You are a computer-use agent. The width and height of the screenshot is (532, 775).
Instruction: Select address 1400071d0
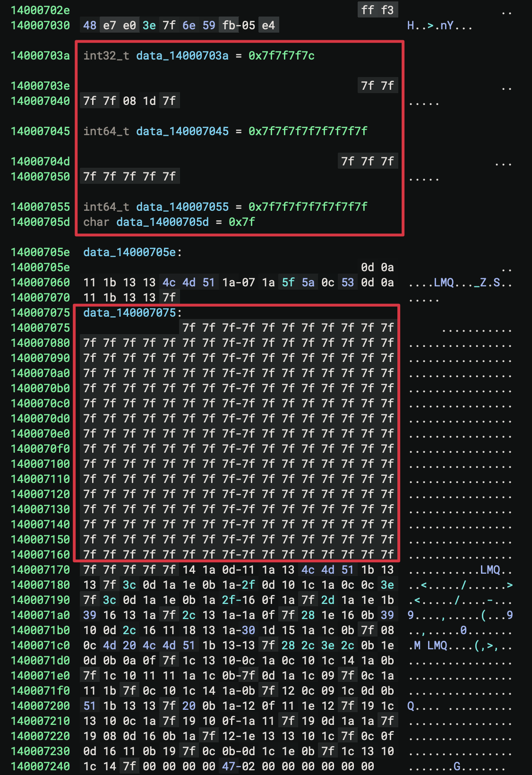[40, 660]
